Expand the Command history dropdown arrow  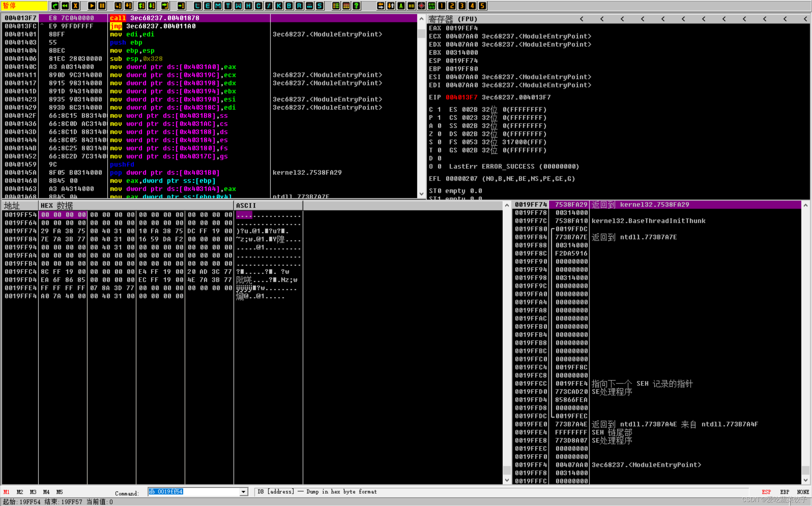pyautogui.click(x=244, y=491)
